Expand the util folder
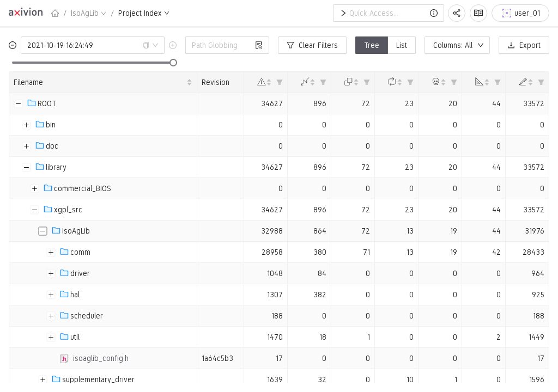This screenshot has height=392, width=558. click(51, 337)
